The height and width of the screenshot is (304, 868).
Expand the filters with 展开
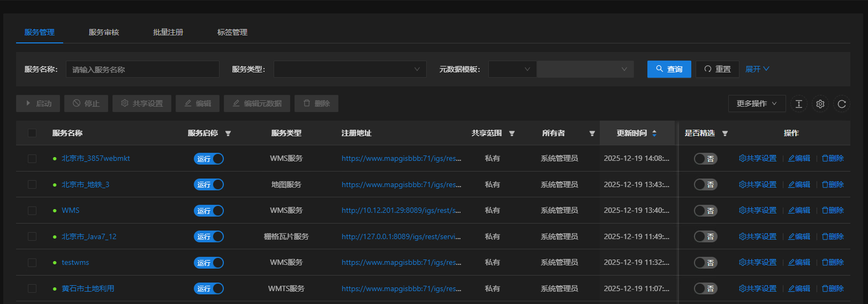click(757, 69)
